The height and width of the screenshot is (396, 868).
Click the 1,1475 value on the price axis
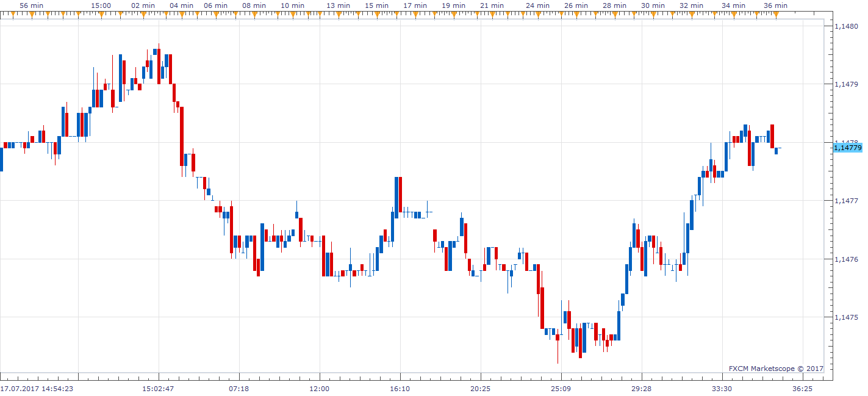coord(847,317)
